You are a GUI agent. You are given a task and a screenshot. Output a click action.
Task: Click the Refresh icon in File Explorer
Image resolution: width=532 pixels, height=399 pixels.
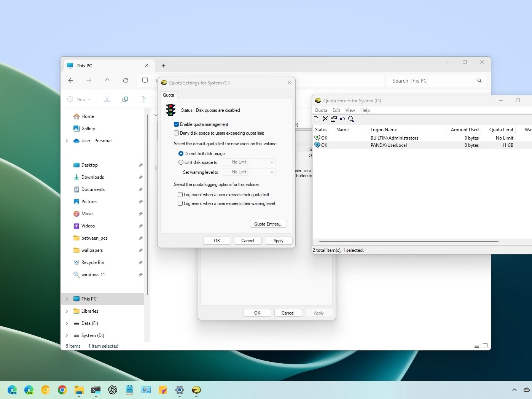126,81
